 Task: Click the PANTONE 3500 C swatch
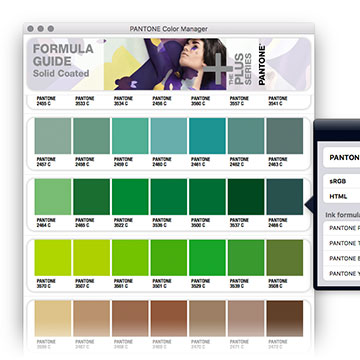click(x=207, y=197)
